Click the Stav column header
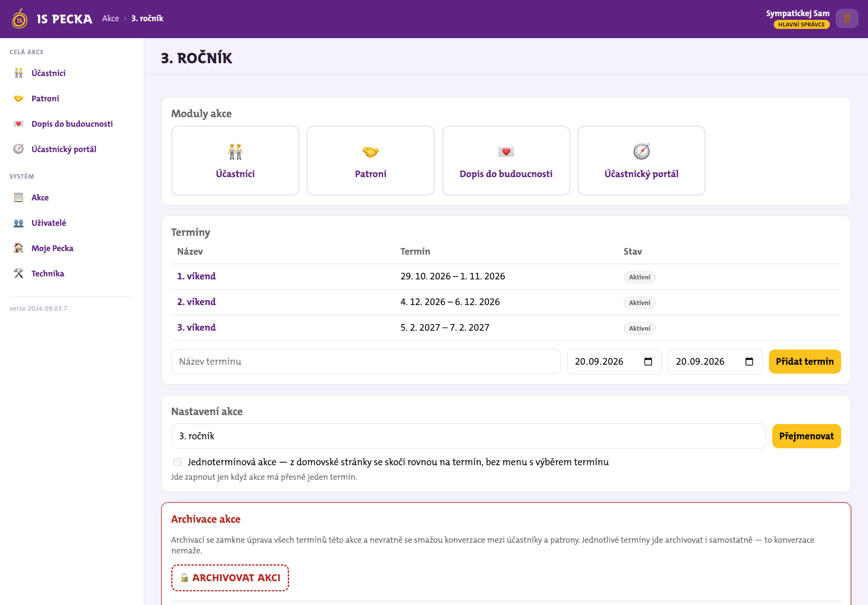The image size is (868, 605). [x=633, y=251]
